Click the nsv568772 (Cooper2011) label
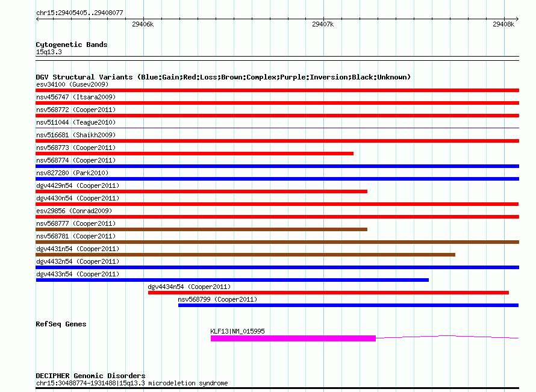This screenshot has width=536, height=392. (76, 110)
